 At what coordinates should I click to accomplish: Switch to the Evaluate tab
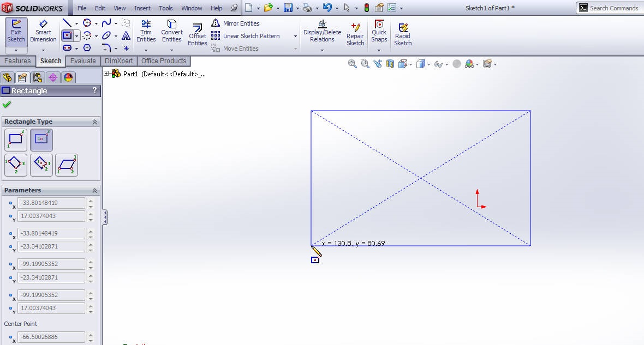point(83,61)
